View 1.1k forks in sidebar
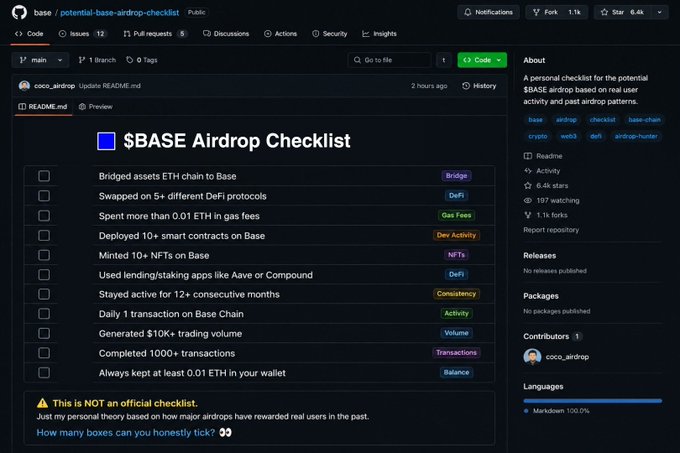 point(546,215)
